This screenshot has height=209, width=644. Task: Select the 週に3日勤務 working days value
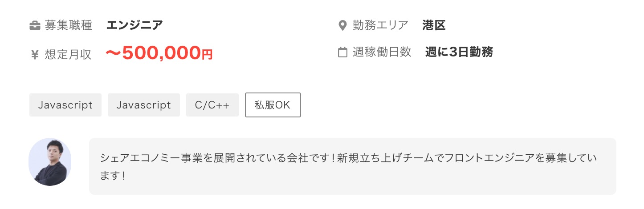[x=459, y=52]
